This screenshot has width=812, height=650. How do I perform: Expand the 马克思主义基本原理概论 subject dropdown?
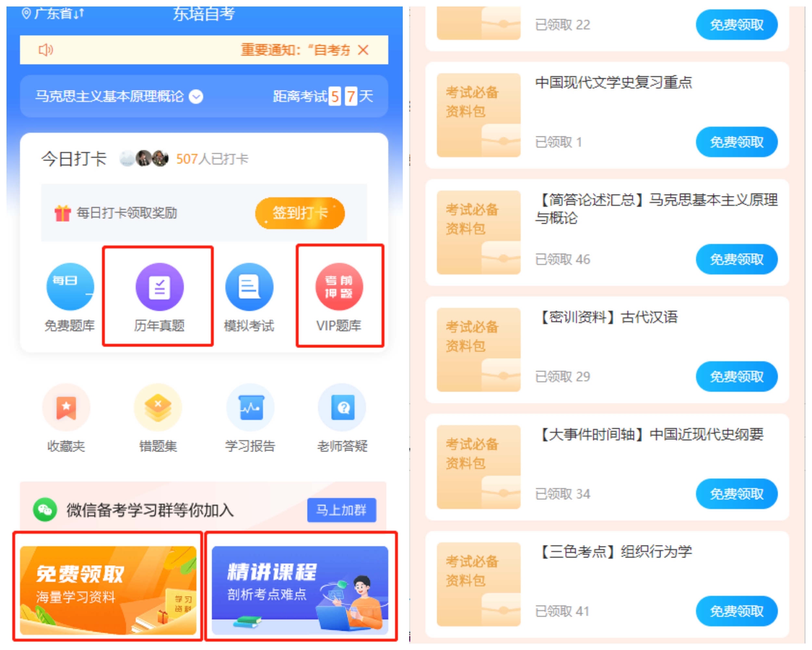(x=196, y=97)
